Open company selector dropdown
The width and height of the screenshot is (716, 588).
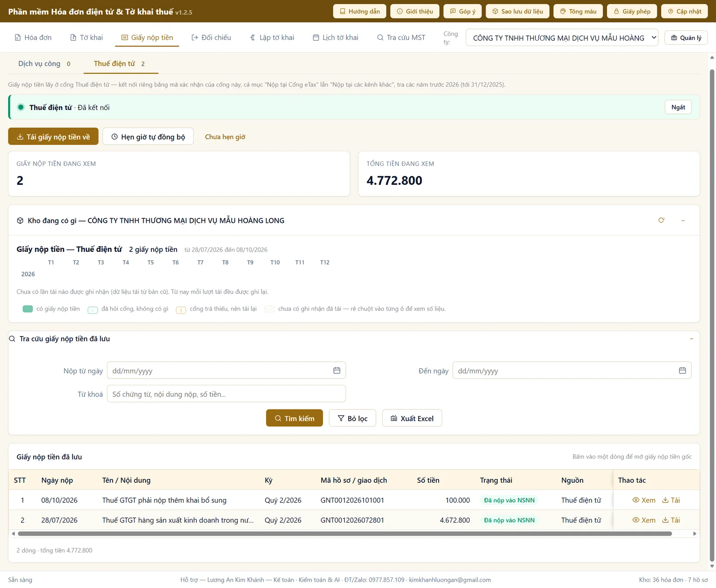pyautogui.click(x=562, y=38)
